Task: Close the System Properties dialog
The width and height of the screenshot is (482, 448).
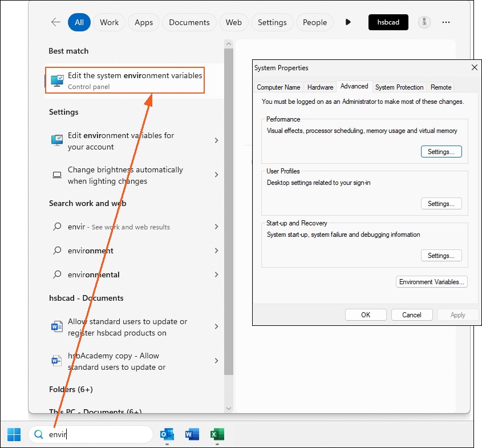Action: (x=475, y=67)
